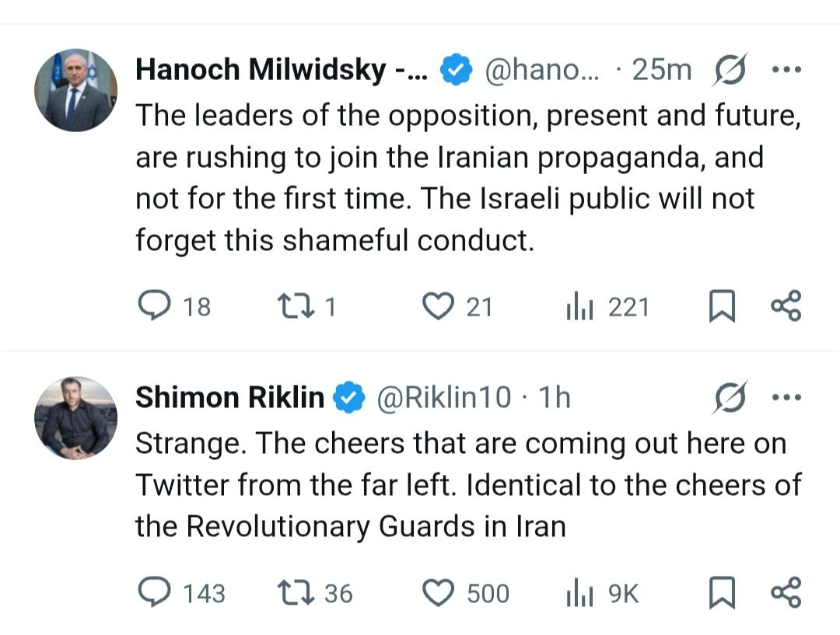This screenshot has width=840, height=635.
Task: Visit the @Riklin10 handle link
Action: pyautogui.click(x=444, y=397)
